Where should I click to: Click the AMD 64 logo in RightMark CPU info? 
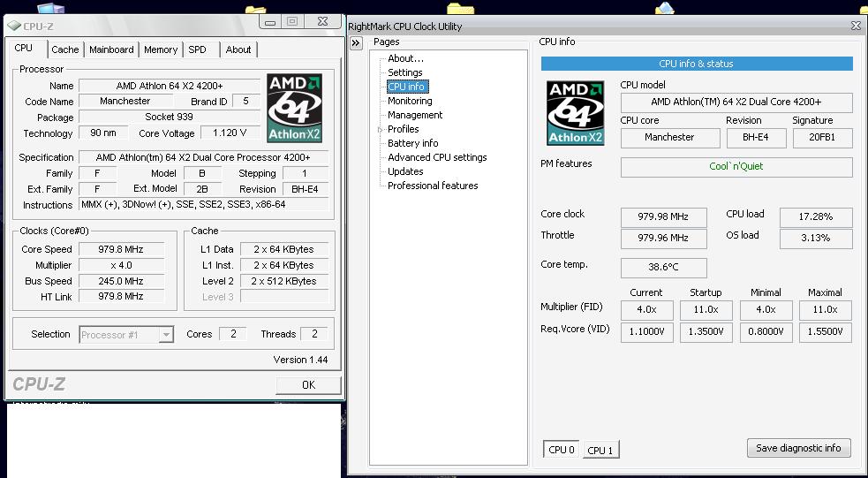click(x=575, y=113)
